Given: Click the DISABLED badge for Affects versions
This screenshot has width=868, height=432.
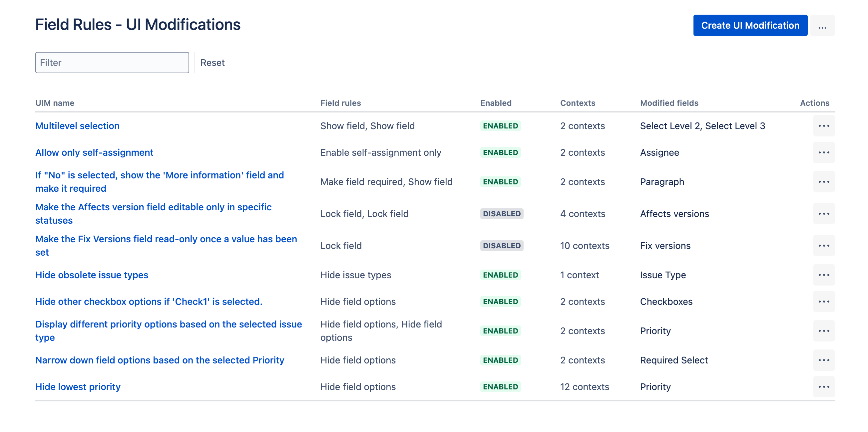Looking at the screenshot, I should (x=501, y=214).
